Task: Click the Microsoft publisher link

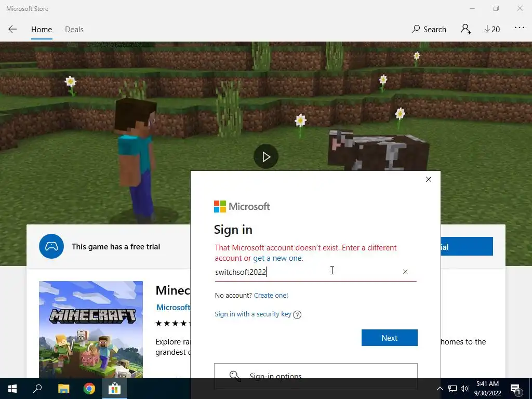Action: point(173,308)
